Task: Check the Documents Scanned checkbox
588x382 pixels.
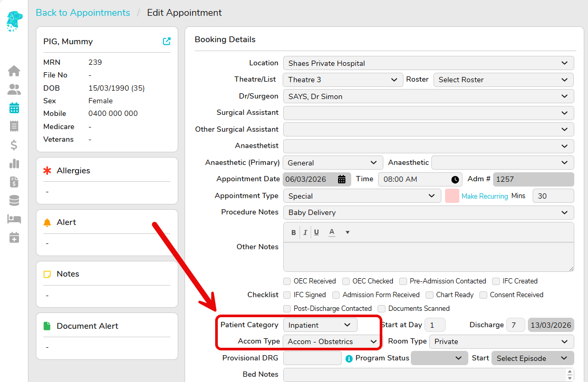Action: click(x=381, y=309)
